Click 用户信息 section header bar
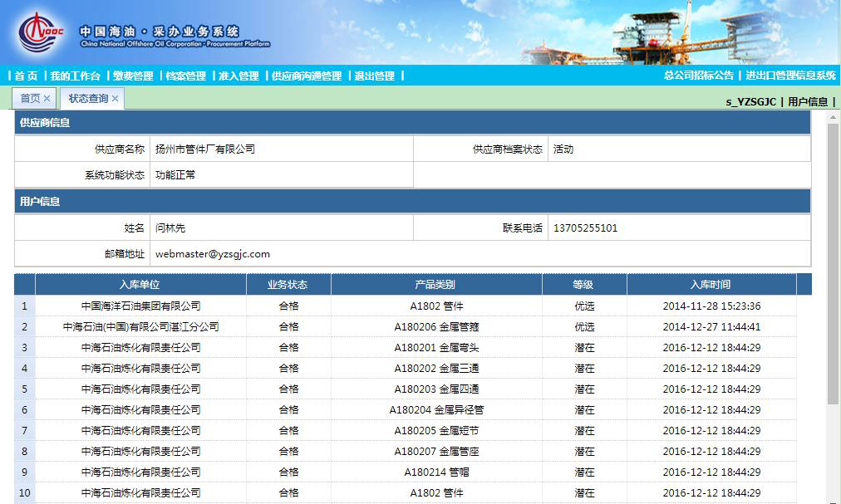Image resolution: width=841 pixels, height=504 pixels. (412, 201)
